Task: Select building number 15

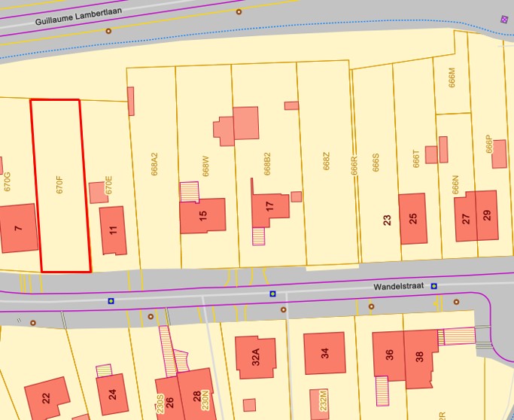Action: click(203, 216)
